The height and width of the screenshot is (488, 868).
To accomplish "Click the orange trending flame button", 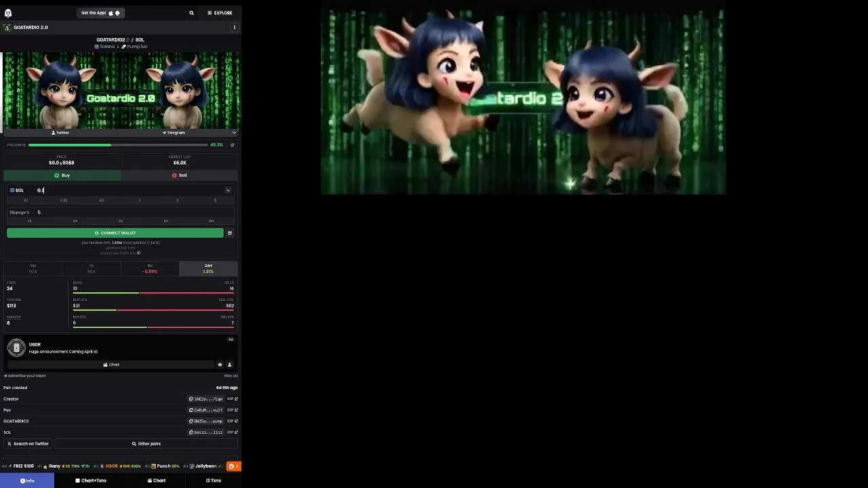I will click(233, 466).
